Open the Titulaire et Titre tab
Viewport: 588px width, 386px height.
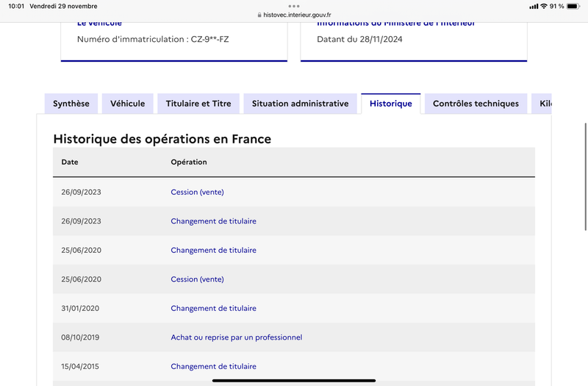pyautogui.click(x=198, y=104)
